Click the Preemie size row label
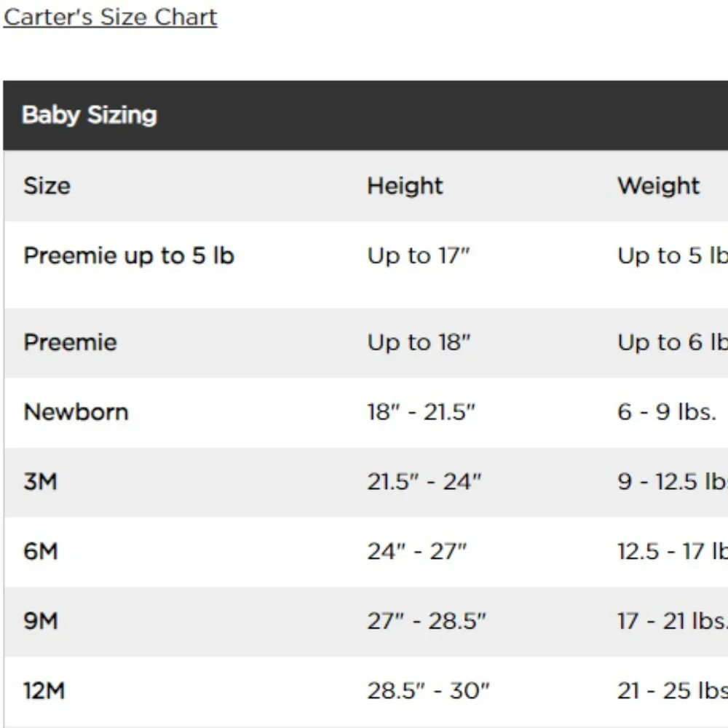Image resolution: width=728 pixels, height=728 pixels. click(x=70, y=342)
